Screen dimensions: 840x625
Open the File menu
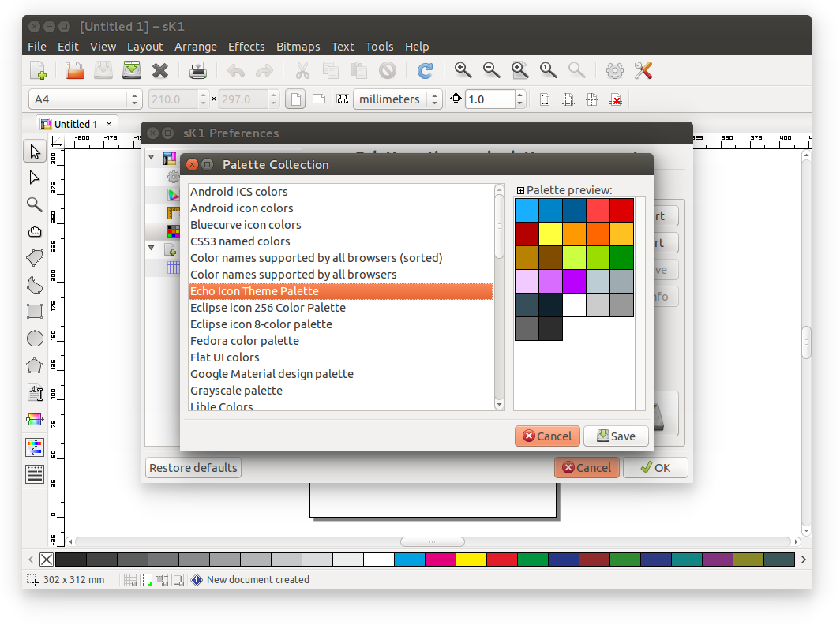(37, 47)
